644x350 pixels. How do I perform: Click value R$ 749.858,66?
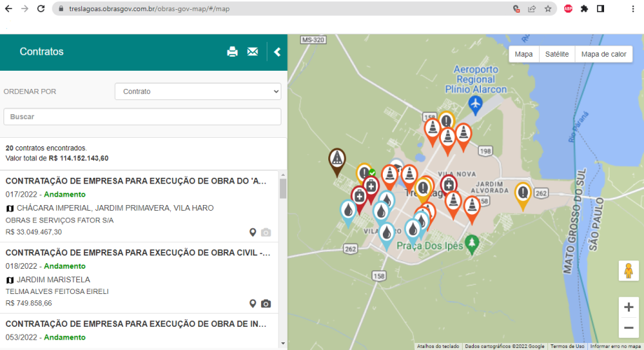tap(29, 304)
